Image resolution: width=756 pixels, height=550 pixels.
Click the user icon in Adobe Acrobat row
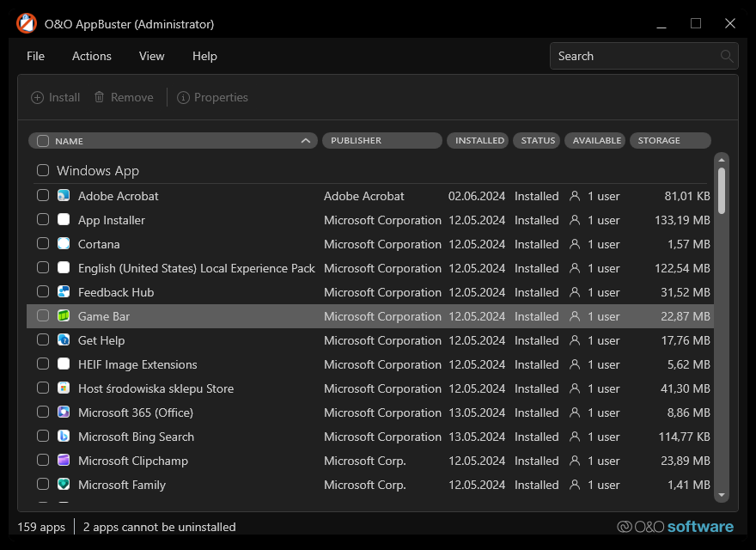[575, 196]
